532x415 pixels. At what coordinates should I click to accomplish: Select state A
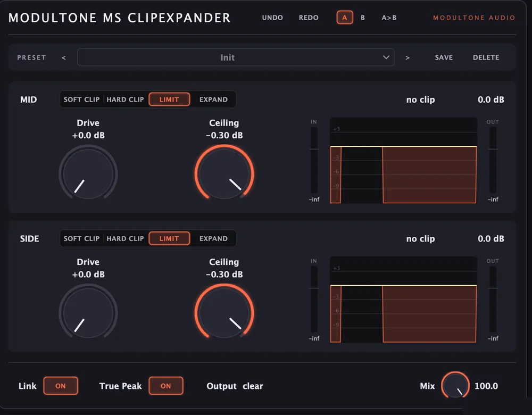(345, 18)
